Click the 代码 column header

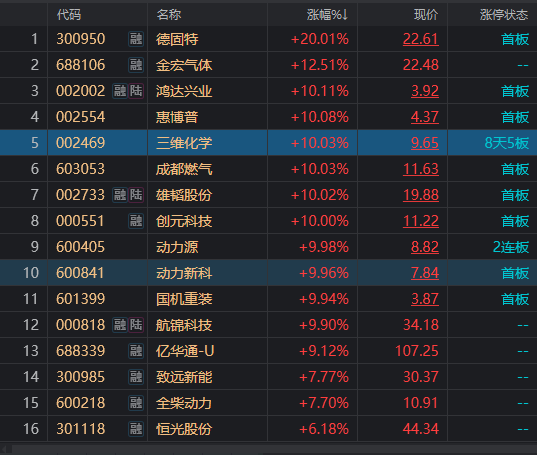click(x=69, y=15)
